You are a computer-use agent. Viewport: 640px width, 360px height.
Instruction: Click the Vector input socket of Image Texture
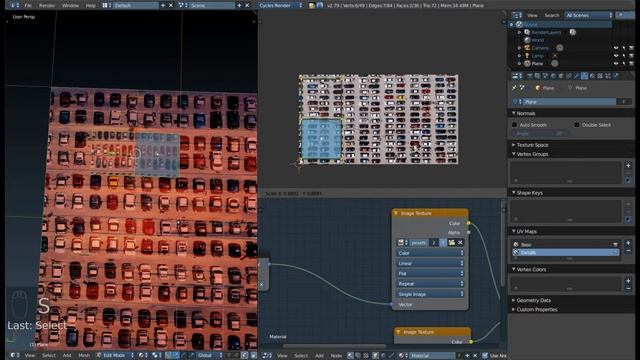pos(392,304)
